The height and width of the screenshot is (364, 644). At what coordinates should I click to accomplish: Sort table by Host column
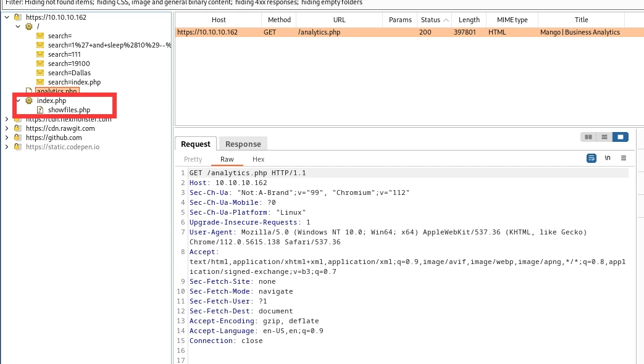tap(219, 20)
